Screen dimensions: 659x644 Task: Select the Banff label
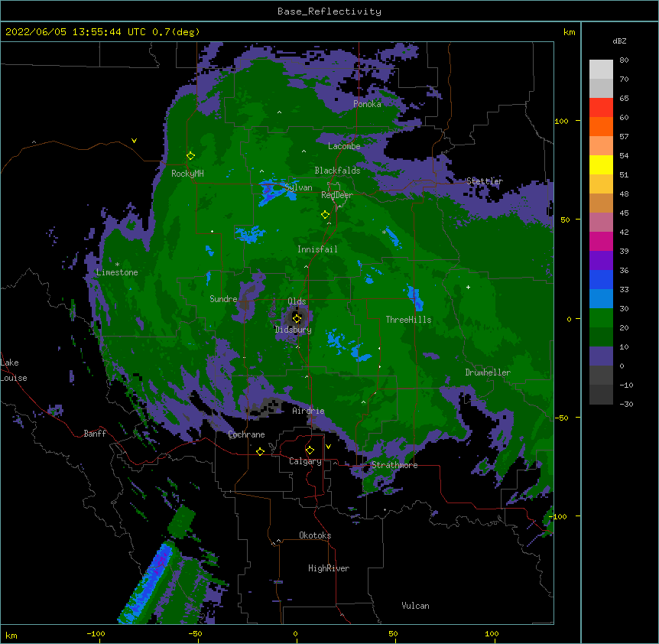point(95,434)
